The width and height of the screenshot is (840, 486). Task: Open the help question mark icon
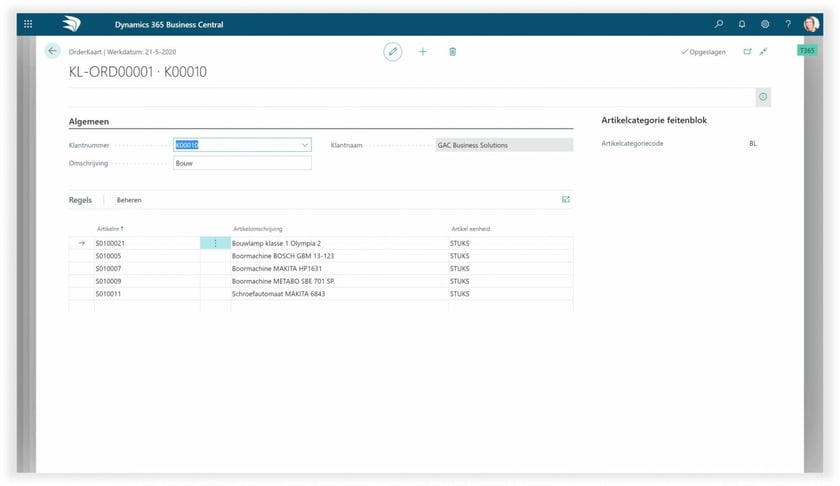[788, 24]
